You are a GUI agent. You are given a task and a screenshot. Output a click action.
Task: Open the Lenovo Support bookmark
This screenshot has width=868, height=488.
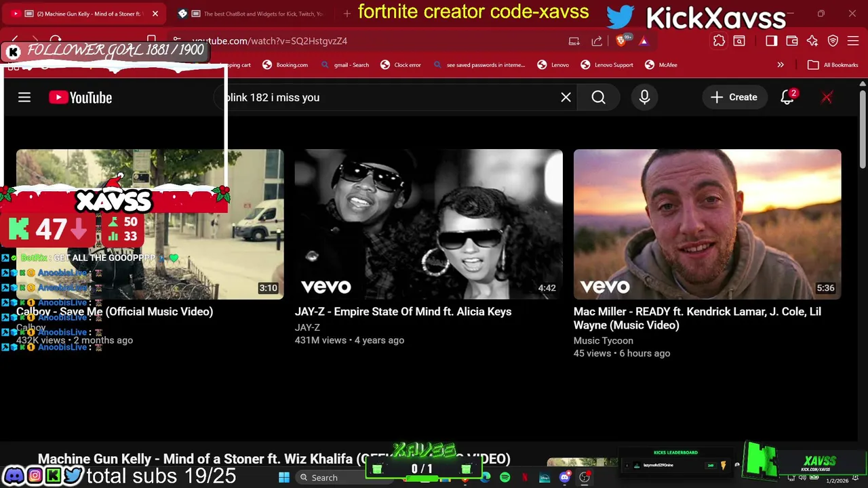point(607,65)
